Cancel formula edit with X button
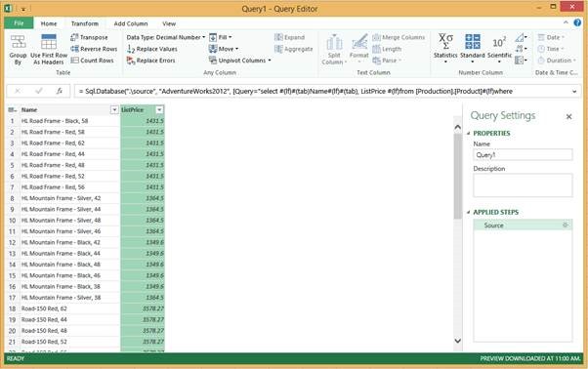The width and height of the screenshot is (588, 369). (x=18, y=91)
